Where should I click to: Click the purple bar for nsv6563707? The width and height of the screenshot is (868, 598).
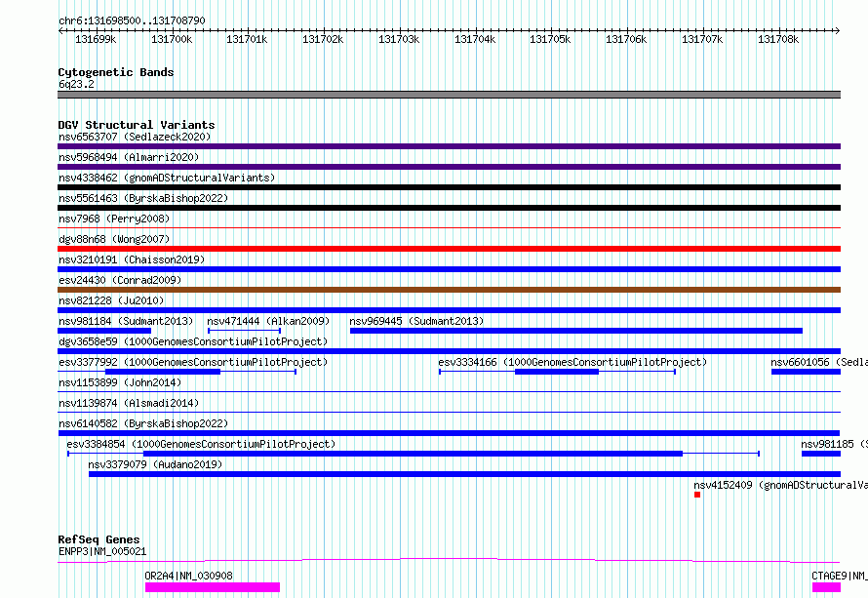tap(449, 146)
